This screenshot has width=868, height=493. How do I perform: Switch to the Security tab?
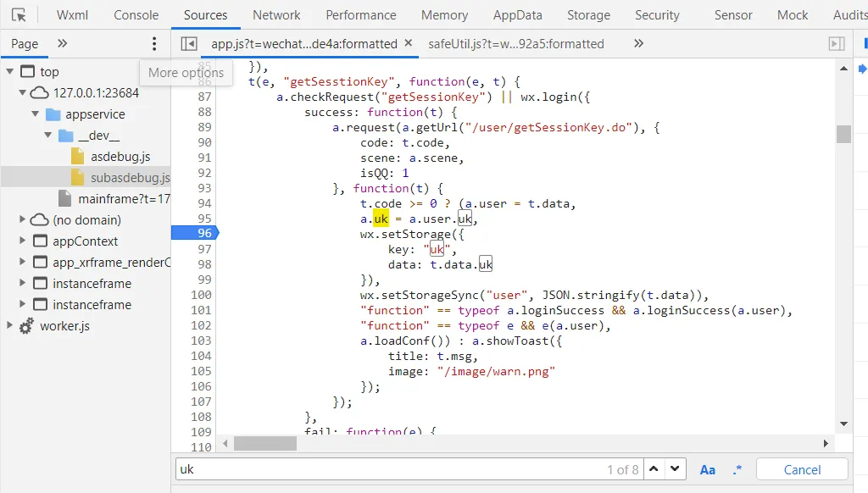coord(657,15)
